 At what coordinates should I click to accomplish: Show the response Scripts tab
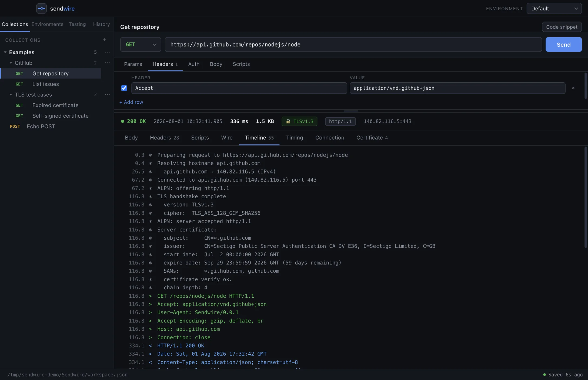[200, 138]
